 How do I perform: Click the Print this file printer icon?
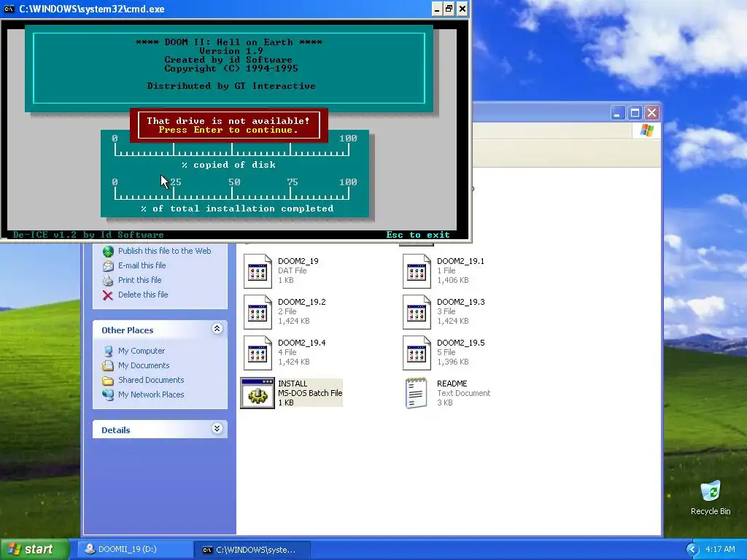click(x=108, y=281)
